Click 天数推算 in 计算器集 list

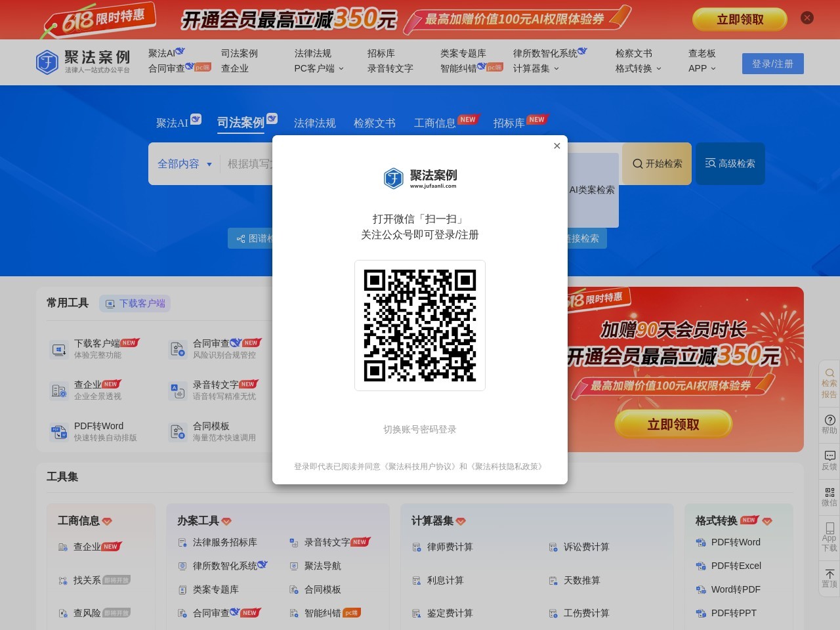point(582,580)
